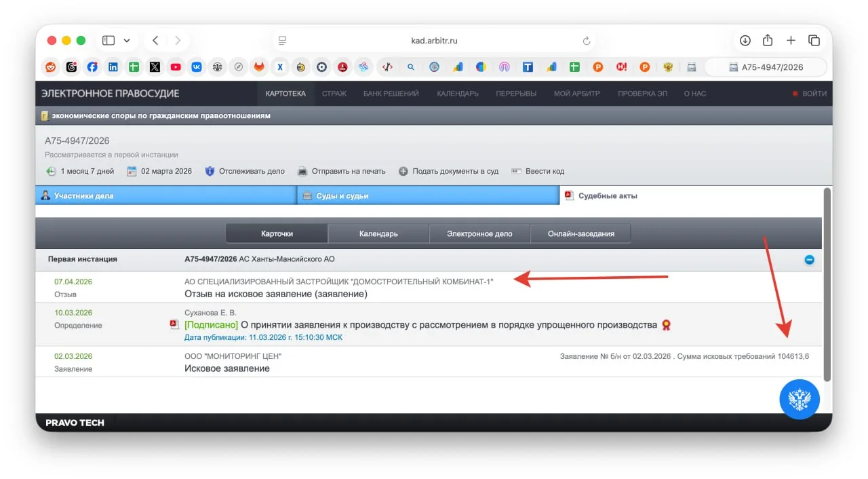Open the PDF icon of the signed ruling
Image resolution: width=868 pixels, height=479 pixels.
click(174, 325)
